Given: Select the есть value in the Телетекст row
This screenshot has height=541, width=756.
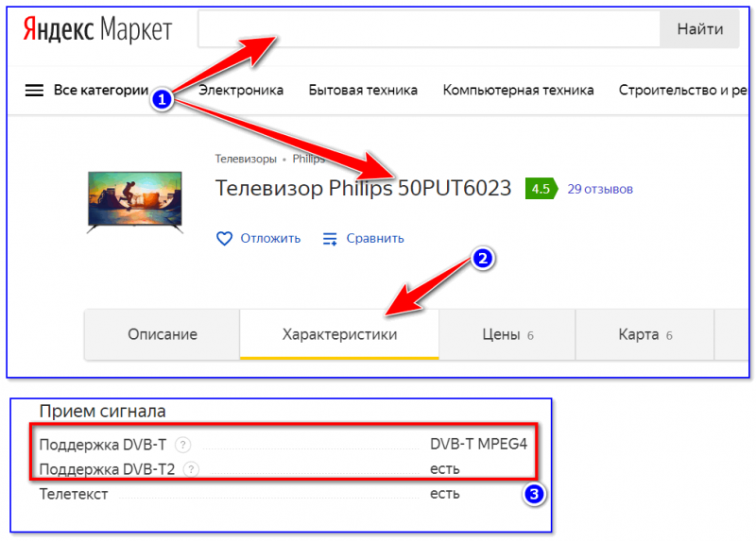Looking at the screenshot, I should pyautogui.click(x=445, y=495).
